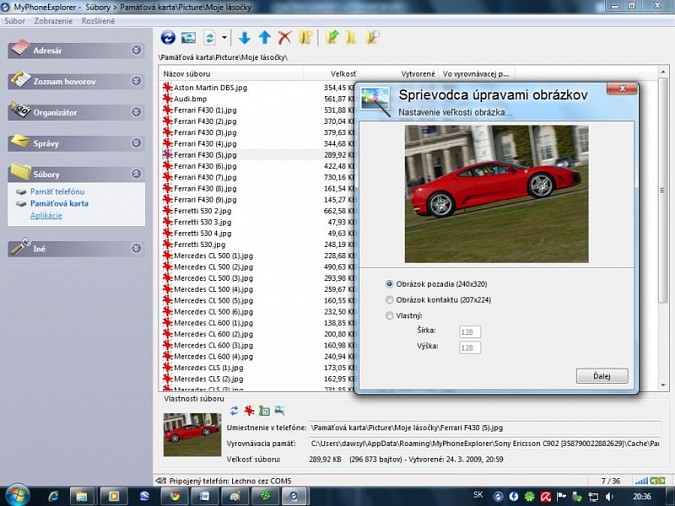Select file Mercedes CL 500 (1).jpg
The height and width of the screenshot is (506, 675).
coord(213,255)
